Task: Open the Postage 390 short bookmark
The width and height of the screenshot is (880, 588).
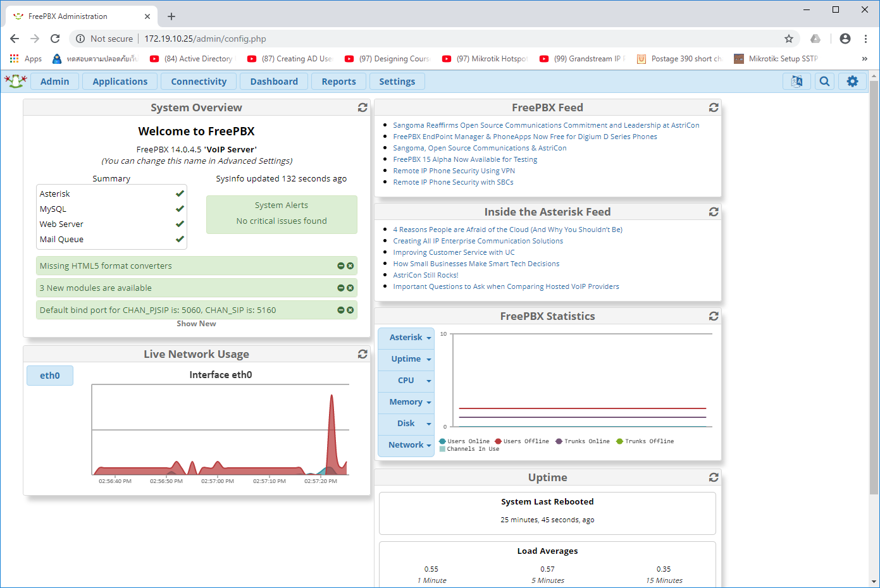Action: coord(679,59)
